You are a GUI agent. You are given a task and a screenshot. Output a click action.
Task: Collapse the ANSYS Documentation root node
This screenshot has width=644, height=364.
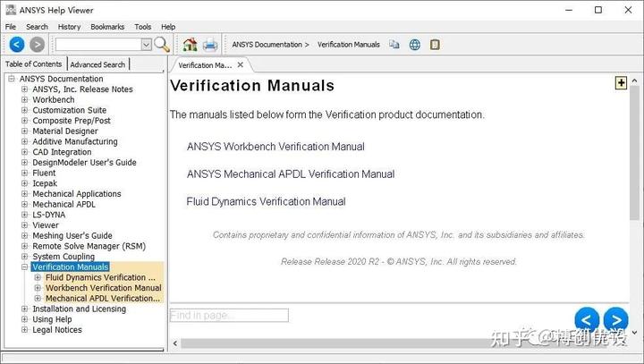[12, 79]
